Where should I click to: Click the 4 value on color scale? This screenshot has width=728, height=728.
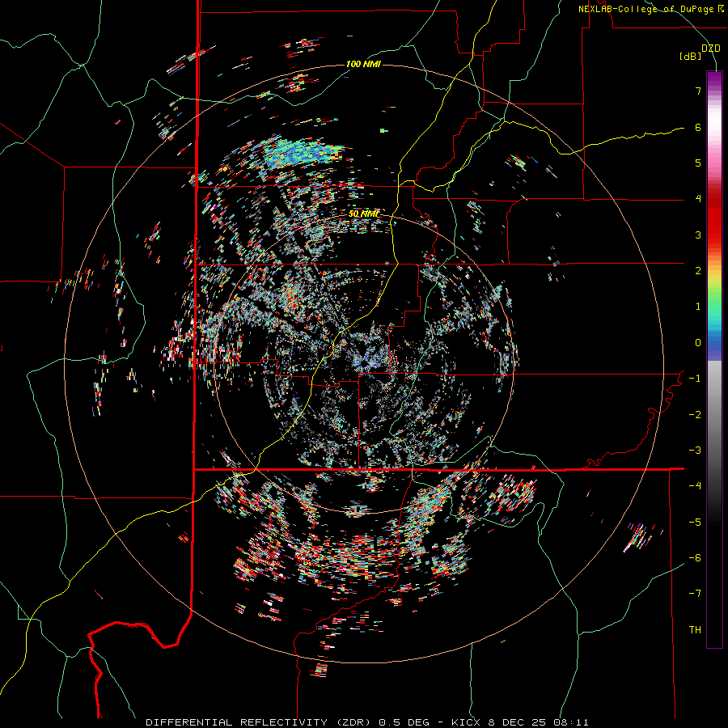698,199
